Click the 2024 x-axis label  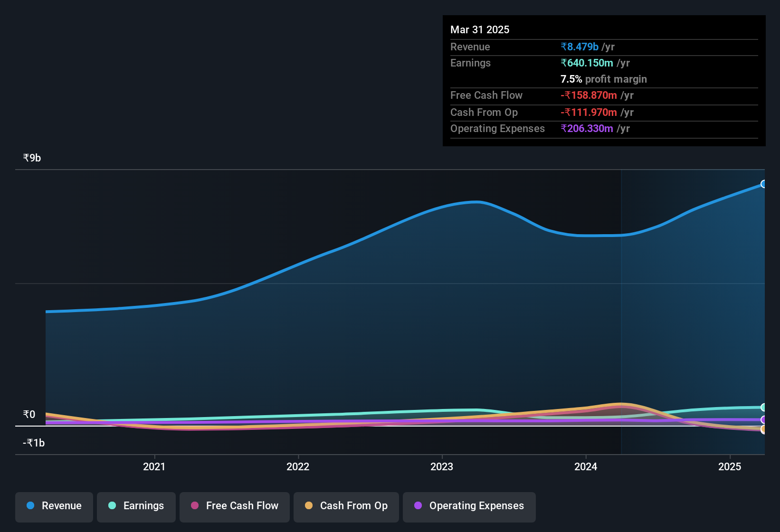tap(586, 466)
